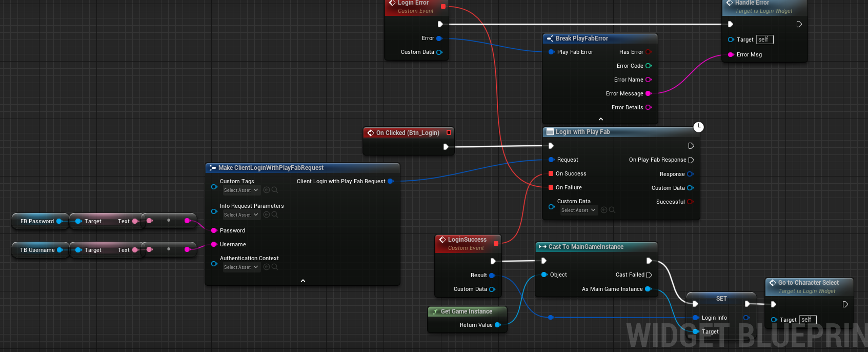The image size is (868, 352).
Task: Click use-selected arrow icon beside Info Request Parameters
Action: (267, 214)
